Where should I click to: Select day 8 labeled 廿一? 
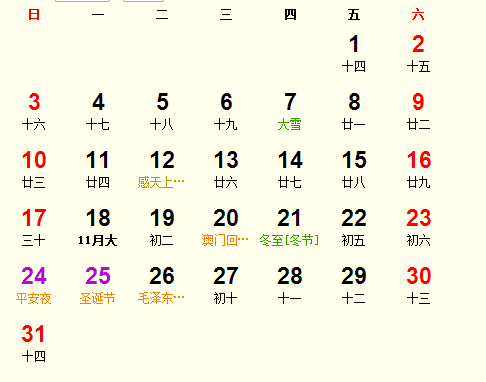[354, 111]
